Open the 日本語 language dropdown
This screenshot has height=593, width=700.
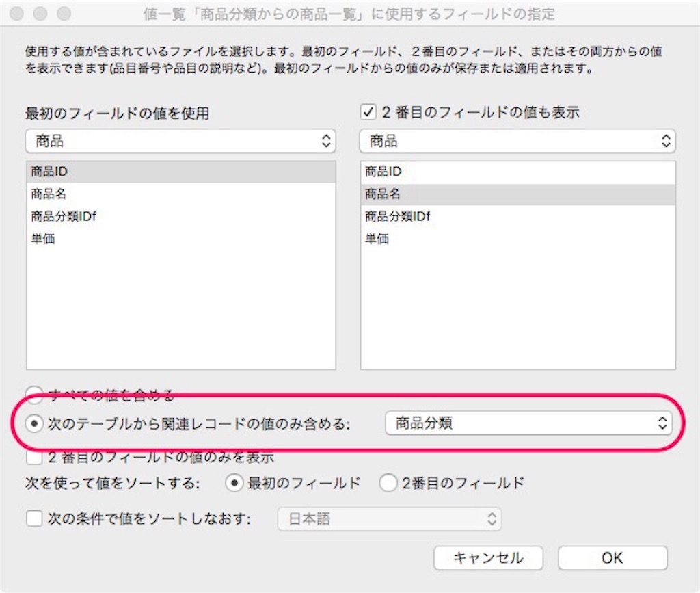pos(389,519)
